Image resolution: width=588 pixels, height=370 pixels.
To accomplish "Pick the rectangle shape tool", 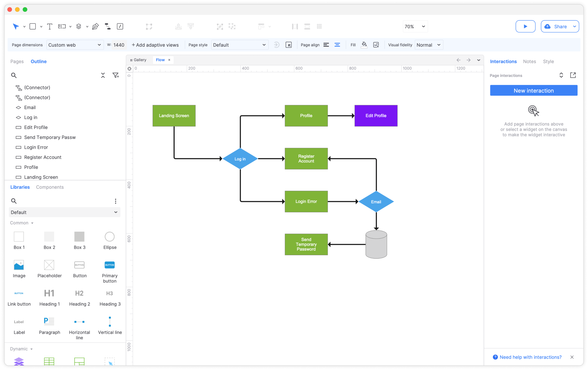I will coord(33,26).
